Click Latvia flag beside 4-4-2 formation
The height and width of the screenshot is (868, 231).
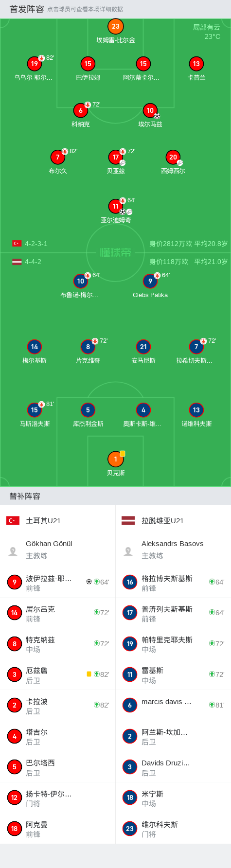tap(17, 262)
